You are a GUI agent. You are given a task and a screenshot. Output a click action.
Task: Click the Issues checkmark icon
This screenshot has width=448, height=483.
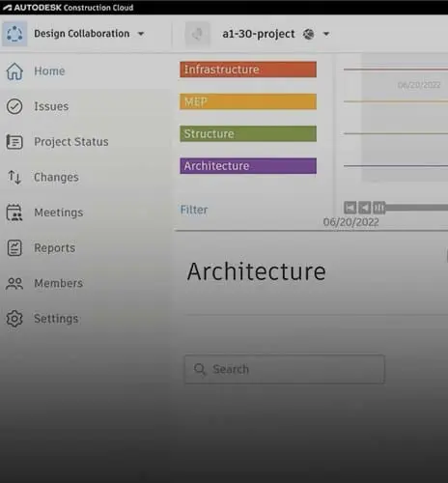[14, 106]
